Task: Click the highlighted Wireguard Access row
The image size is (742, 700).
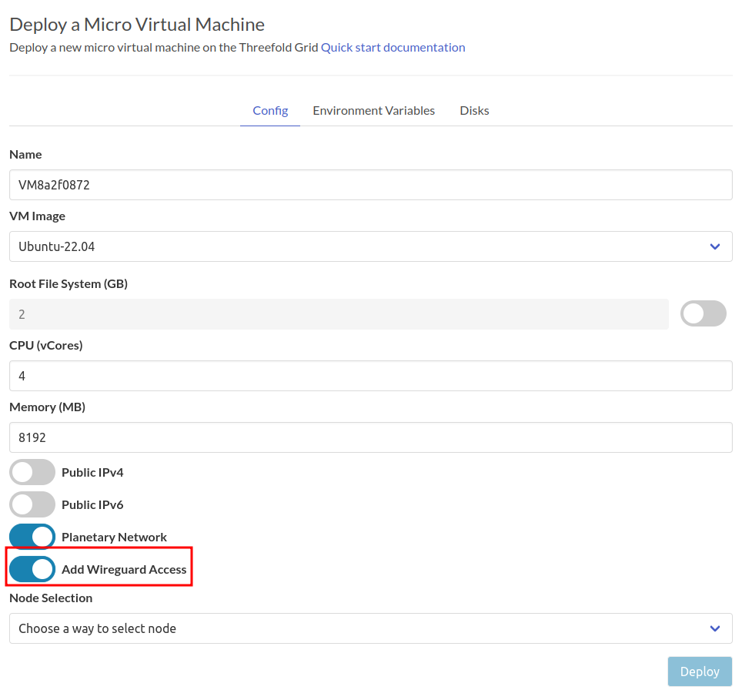Action: click(x=99, y=569)
